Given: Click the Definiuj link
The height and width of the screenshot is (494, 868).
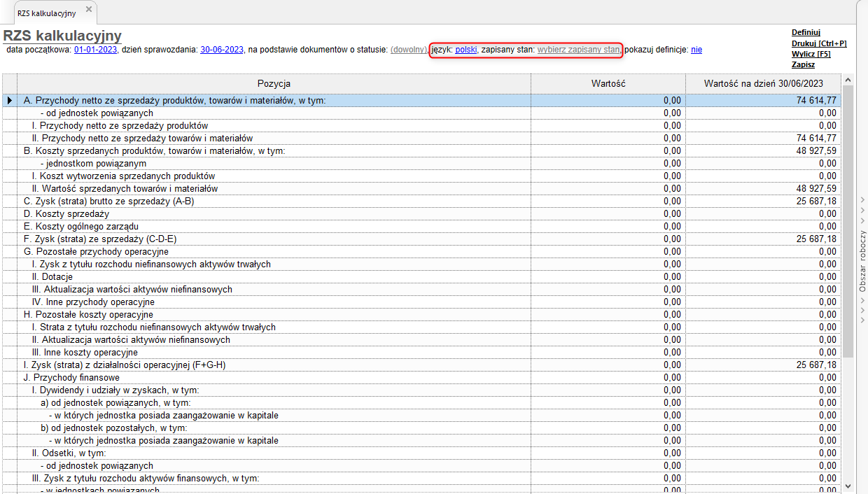Looking at the screenshot, I should 806,32.
